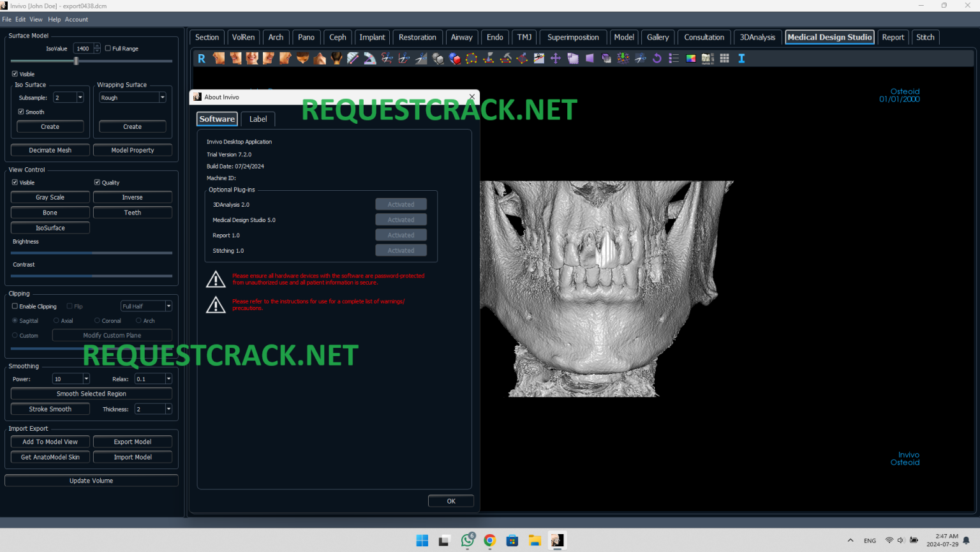The width and height of the screenshot is (980, 552).
Task: Select the frontal face view orientation icon
Action: (x=252, y=58)
